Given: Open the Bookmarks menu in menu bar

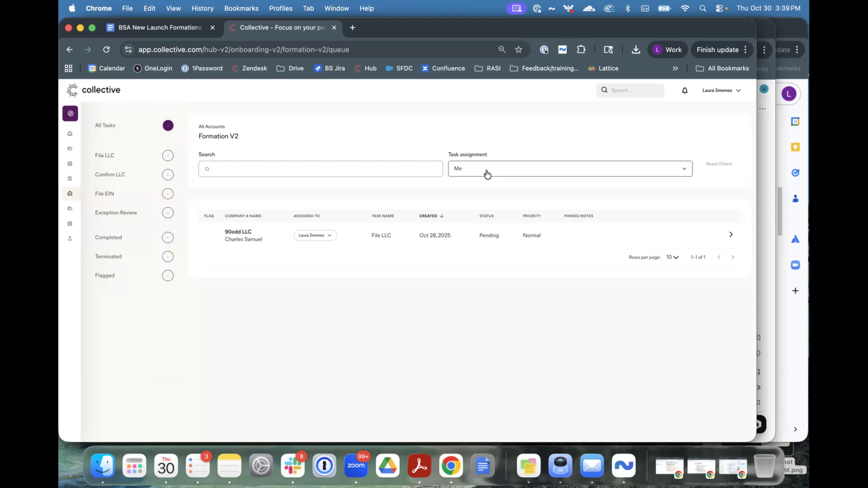Looking at the screenshot, I should click(241, 8).
